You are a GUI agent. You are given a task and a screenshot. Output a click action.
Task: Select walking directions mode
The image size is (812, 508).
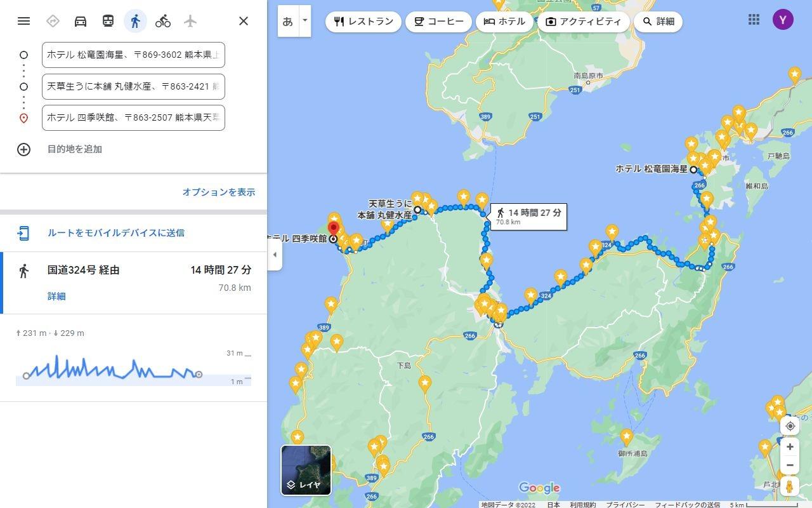point(135,21)
